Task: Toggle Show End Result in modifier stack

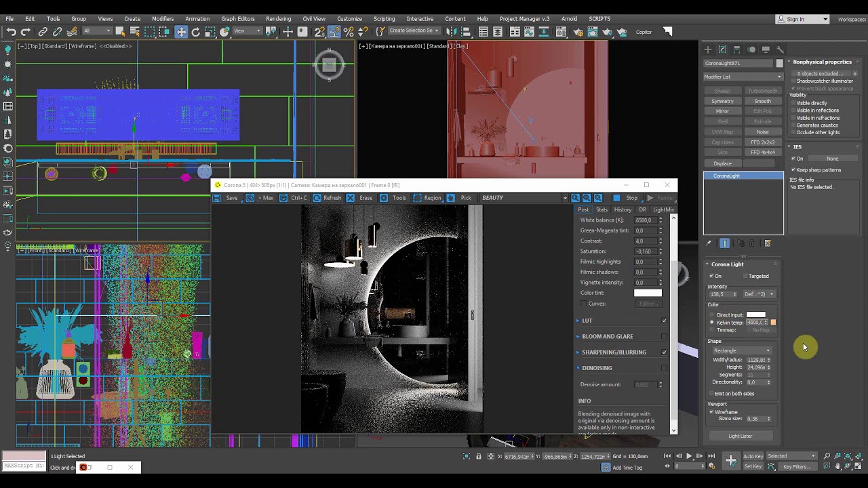Action: point(724,243)
